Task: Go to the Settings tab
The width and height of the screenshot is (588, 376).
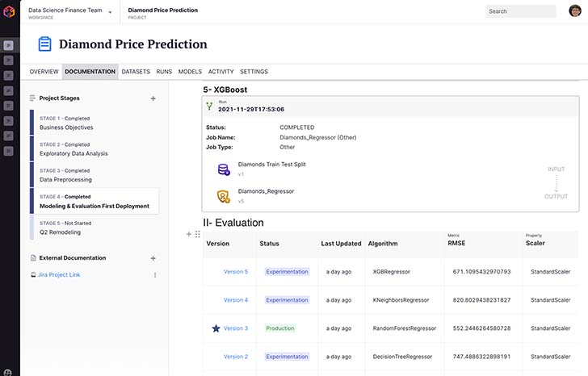Action: pyautogui.click(x=254, y=72)
